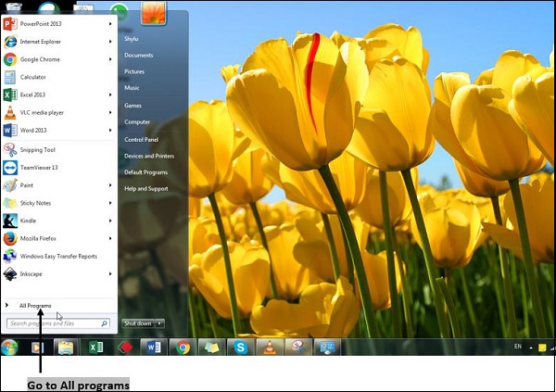Open Mozilla Firefox from Start menu
The height and width of the screenshot is (392, 556).
(x=38, y=238)
